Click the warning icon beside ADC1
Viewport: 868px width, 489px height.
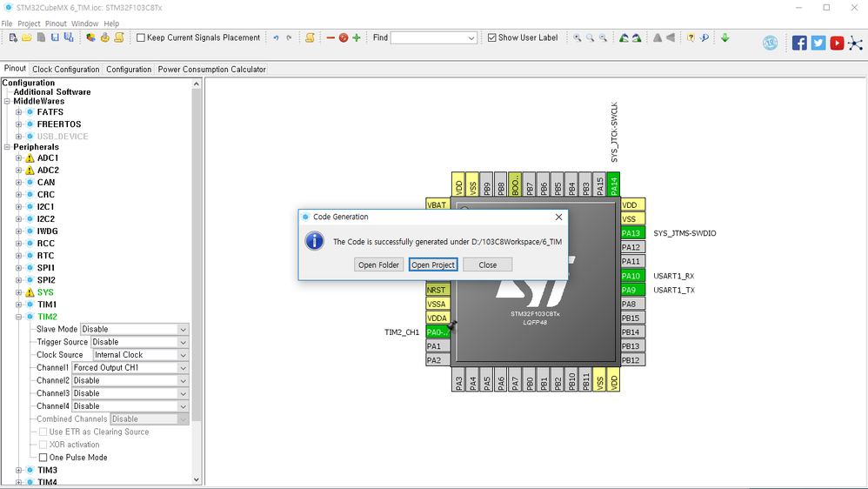pyautogui.click(x=30, y=158)
